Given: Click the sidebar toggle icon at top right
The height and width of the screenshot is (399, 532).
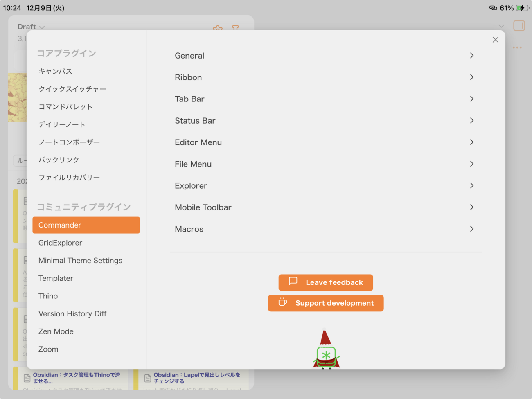Looking at the screenshot, I should 519,26.
